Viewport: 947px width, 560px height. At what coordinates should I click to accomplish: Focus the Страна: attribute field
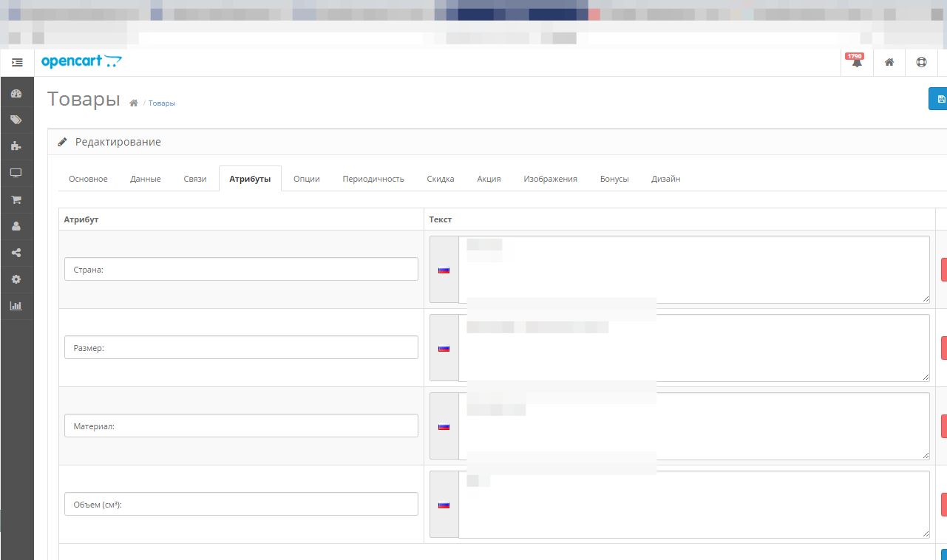[x=241, y=269]
